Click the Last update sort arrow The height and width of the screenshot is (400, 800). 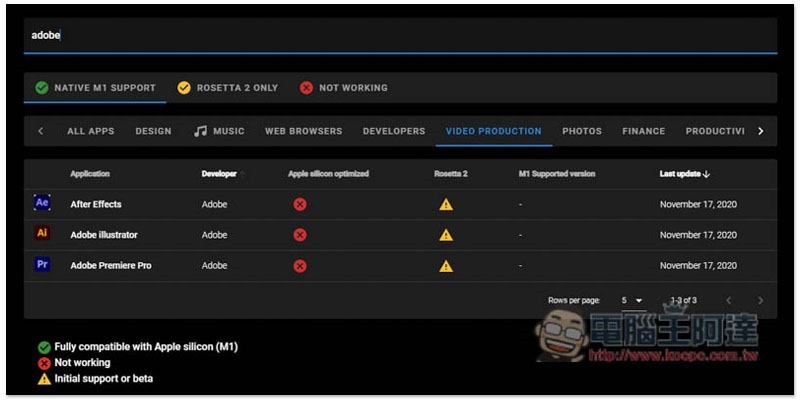click(706, 174)
